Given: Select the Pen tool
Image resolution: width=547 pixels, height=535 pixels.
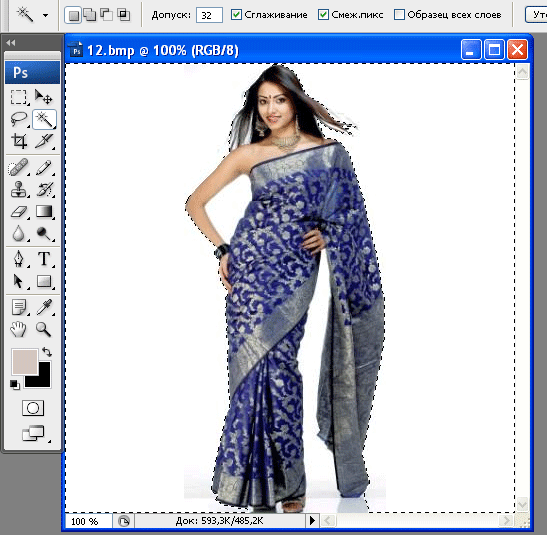Looking at the screenshot, I should 18,259.
